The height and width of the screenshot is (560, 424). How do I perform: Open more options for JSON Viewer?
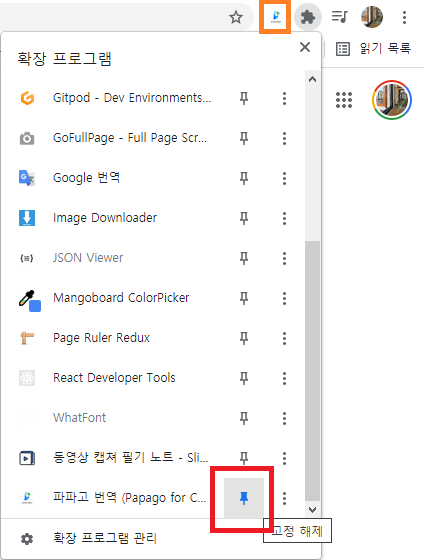(284, 258)
